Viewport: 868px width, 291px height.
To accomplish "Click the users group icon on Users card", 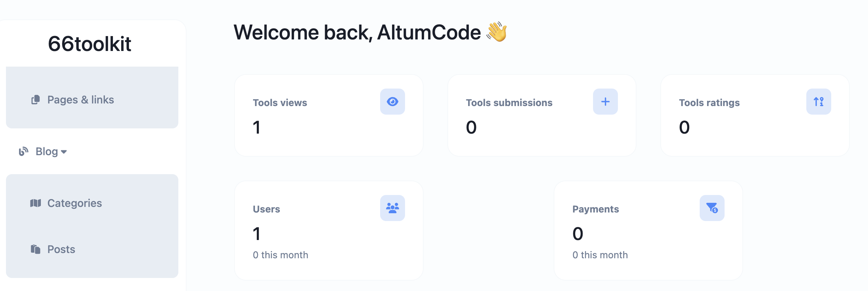I will (x=392, y=208).
